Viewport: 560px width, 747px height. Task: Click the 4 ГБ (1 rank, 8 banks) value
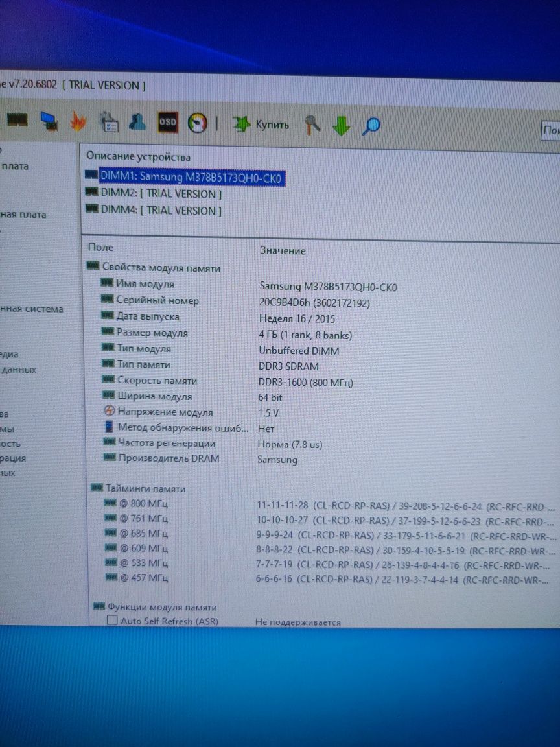[305, 335]
